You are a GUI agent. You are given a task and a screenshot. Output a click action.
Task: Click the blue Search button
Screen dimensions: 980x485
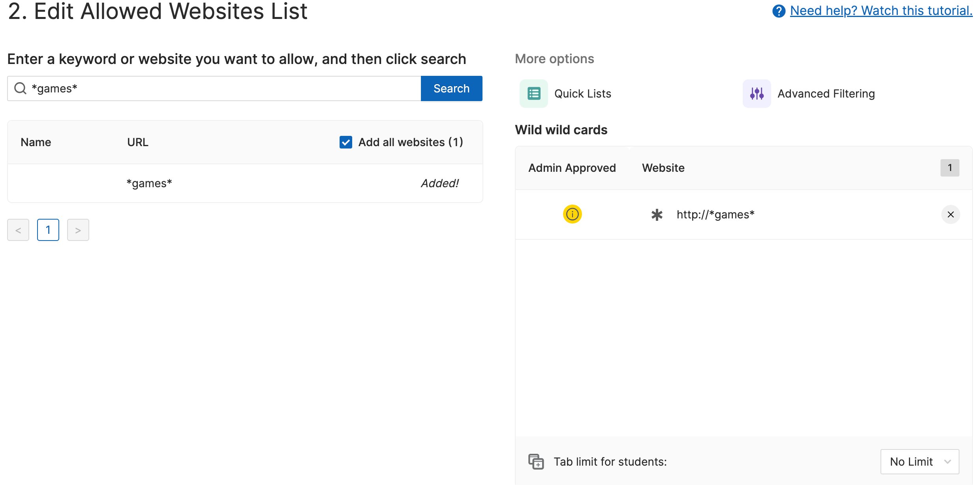point(451,88)
